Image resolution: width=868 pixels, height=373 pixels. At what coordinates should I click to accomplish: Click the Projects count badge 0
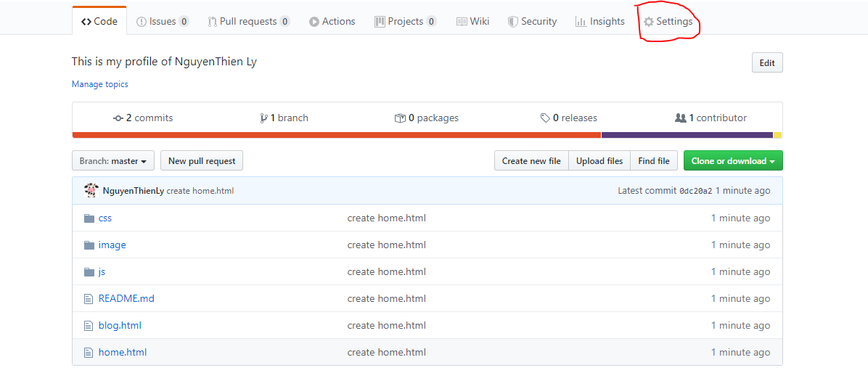tap(431, 22)
